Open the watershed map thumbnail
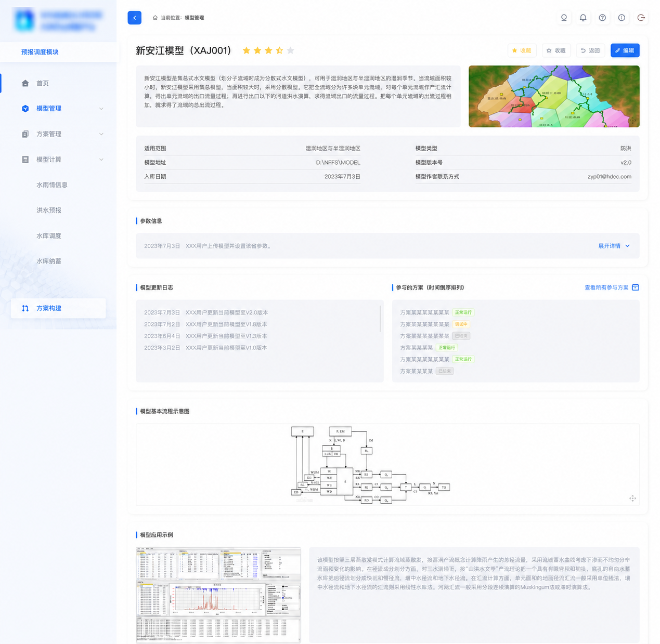Viewport: 660px width, 644px height. click(554, 96)
